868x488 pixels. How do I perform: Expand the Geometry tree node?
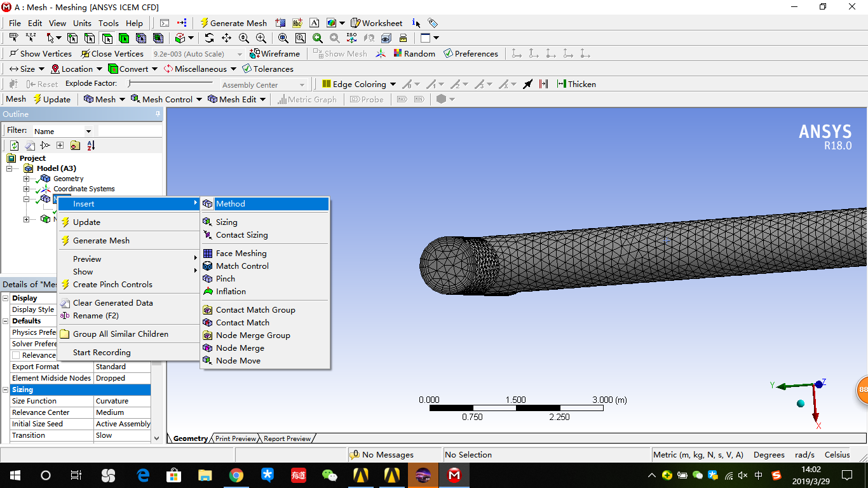(x=25, y=178)
